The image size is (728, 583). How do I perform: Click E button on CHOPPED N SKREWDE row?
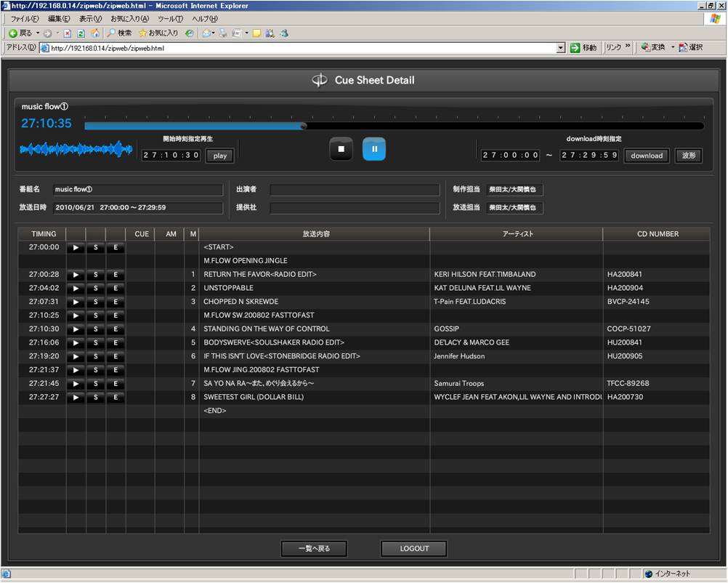pyautogui.click(x=116, y=302)
